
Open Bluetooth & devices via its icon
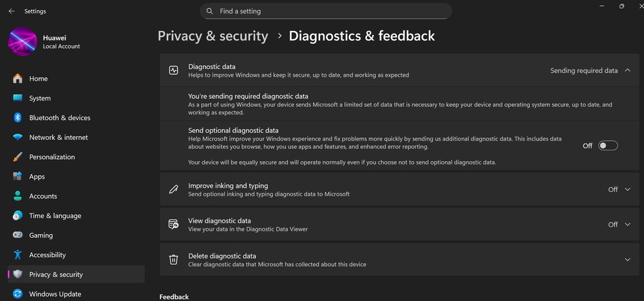coord(17,117)
